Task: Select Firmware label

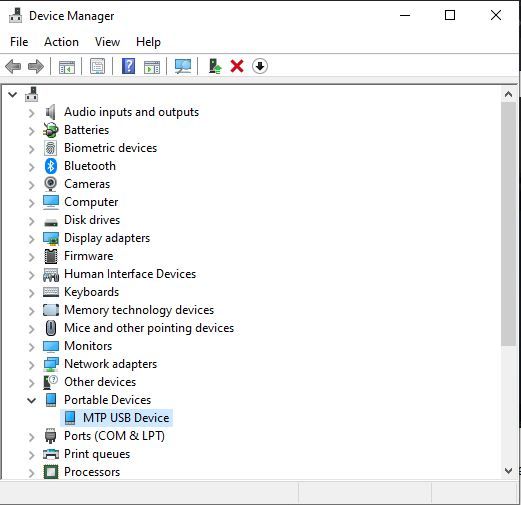Action: 89,256
